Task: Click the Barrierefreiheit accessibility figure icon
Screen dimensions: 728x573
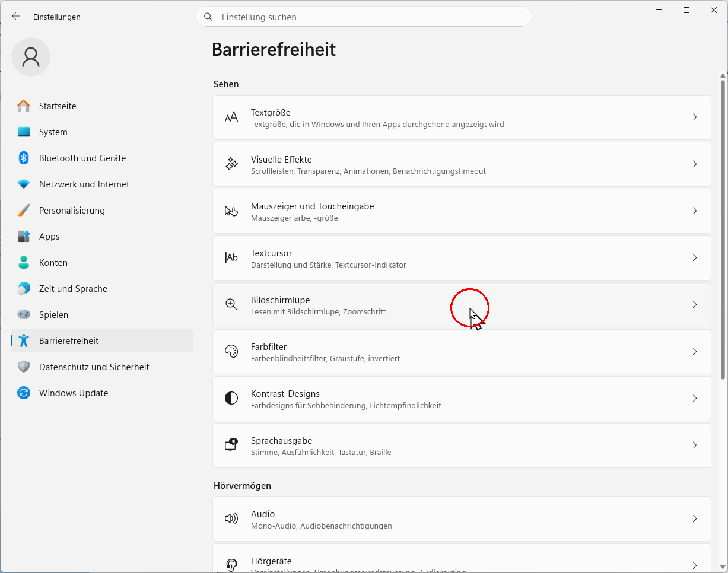Action: click(x=24, y=341)
